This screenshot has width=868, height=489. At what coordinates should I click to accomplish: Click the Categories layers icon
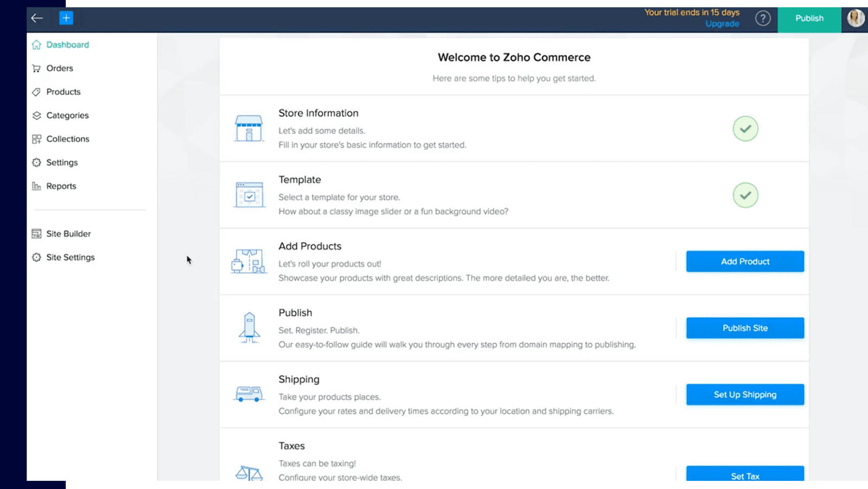(36, 115)
